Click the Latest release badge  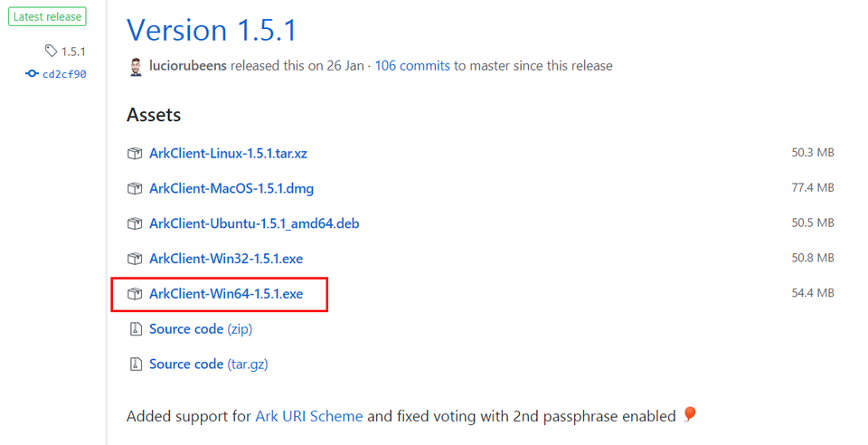pos(47,16)
